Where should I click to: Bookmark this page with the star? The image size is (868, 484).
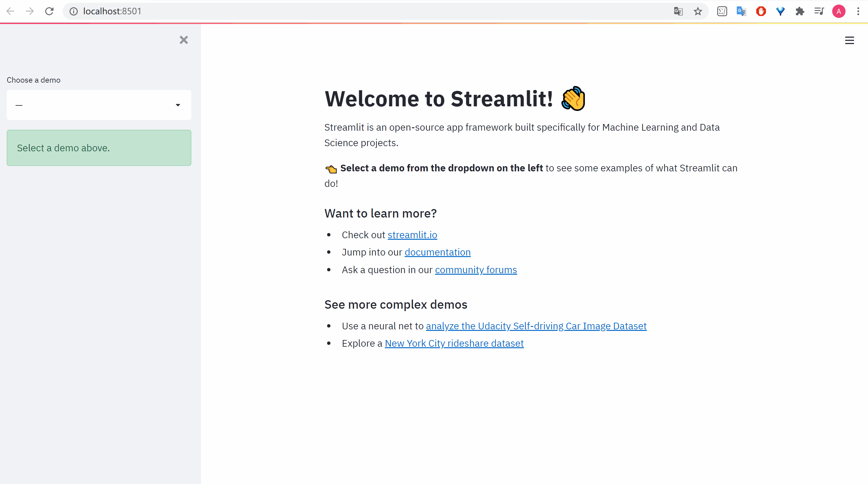(698, 12)
